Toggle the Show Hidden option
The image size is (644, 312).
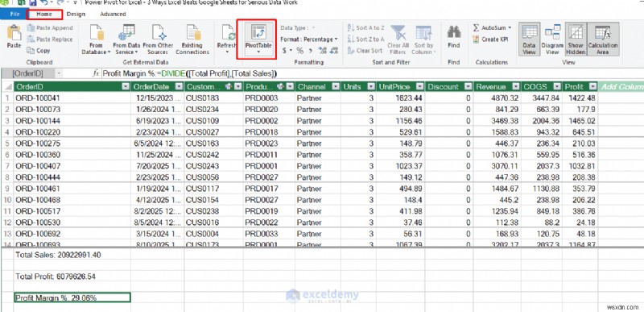576,40
